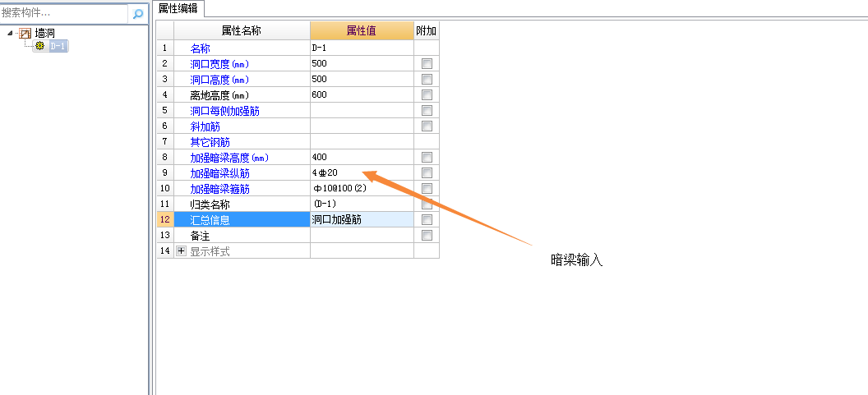Focus the 搜索构件 search box
The height and width of the screenshot is (395, 868).
coord(63,12)
